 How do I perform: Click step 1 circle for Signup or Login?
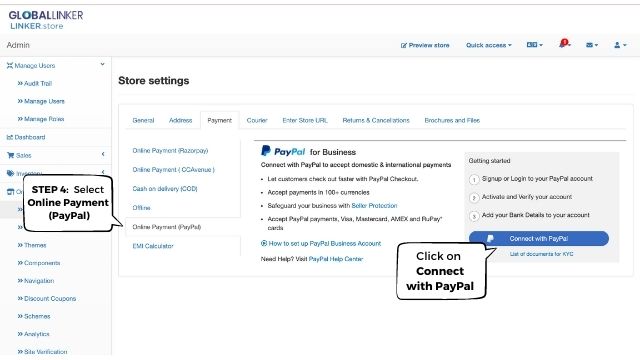(474, 180)
